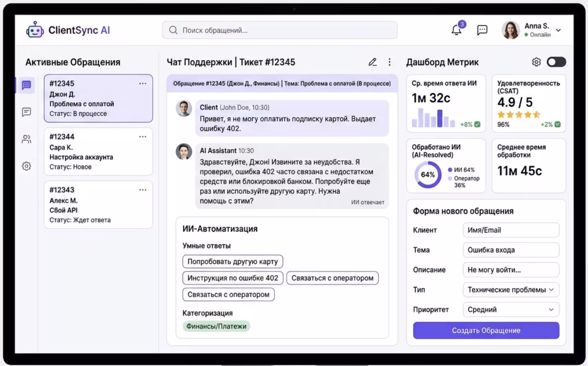588x366 pixels.
Task: Expand the Anna S. profile dropdown arrow
Action: coord(558,30)
